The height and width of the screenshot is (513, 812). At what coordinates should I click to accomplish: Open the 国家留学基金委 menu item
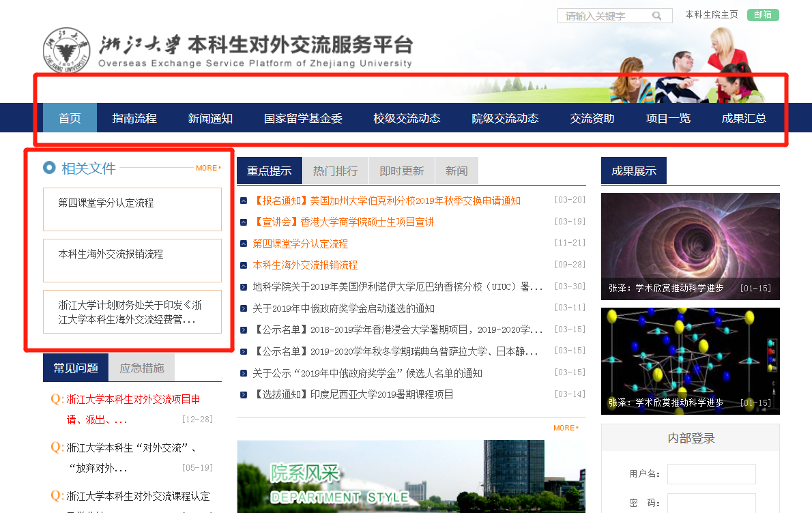click(x=303, y=118)
